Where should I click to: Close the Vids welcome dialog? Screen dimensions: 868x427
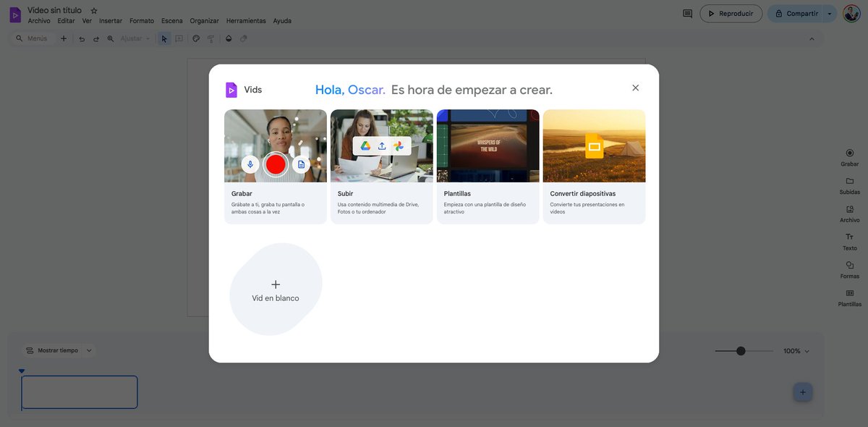tap(636, 88)
